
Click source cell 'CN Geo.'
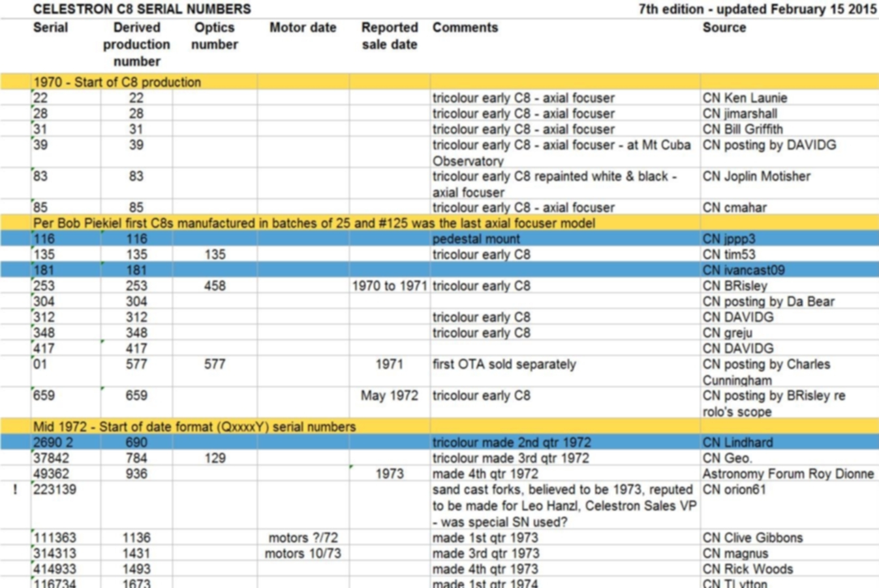(x=727, y=458)
